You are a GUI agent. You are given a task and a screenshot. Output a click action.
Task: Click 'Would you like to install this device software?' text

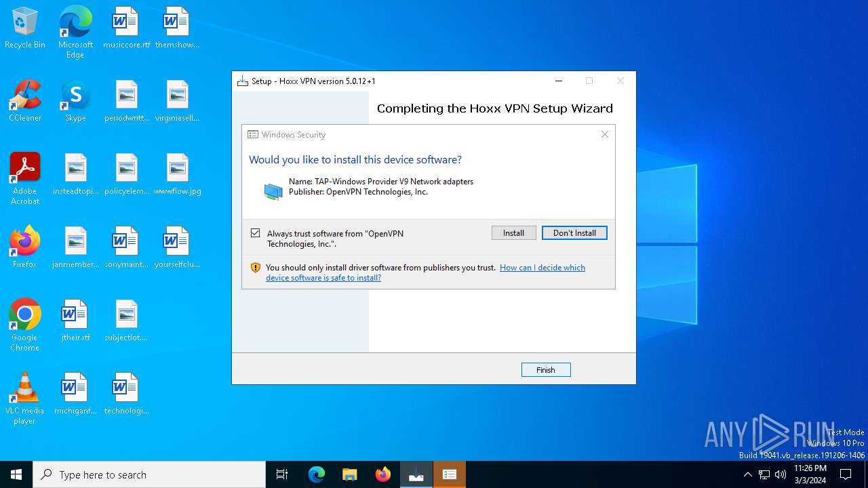coord(355,160)
